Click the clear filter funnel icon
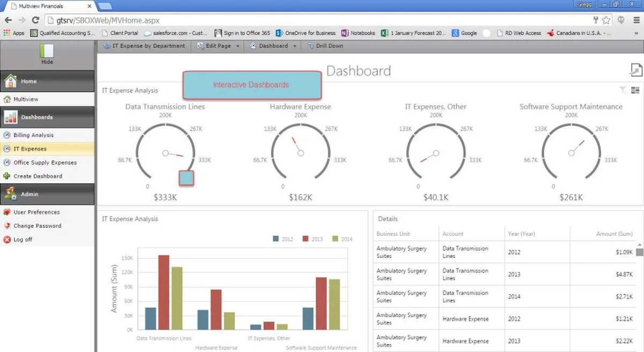644x352 pixels. click(x=623, y=90)
